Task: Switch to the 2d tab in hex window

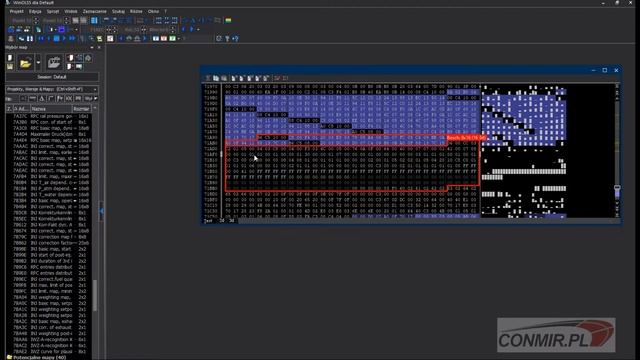Action: pyautogui.click(x=222, y=221)
